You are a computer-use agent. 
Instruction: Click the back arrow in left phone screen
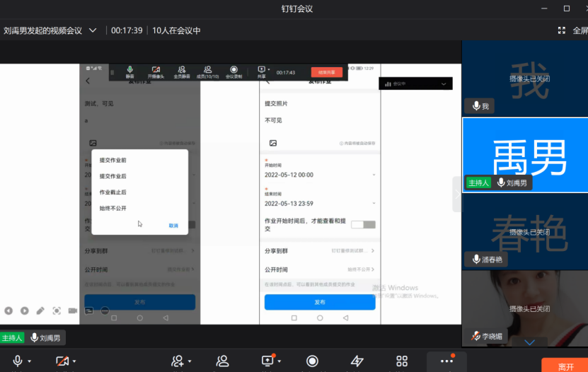pos(88,81)
